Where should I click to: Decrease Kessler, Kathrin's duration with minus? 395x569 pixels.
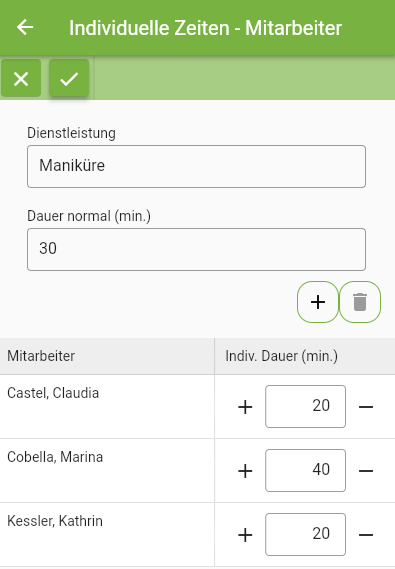[x=366, y=535]
